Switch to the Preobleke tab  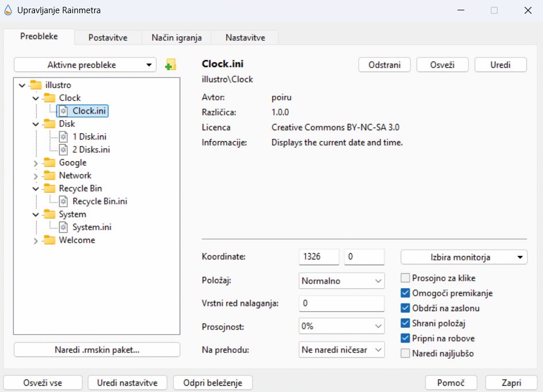pos(39,36)
